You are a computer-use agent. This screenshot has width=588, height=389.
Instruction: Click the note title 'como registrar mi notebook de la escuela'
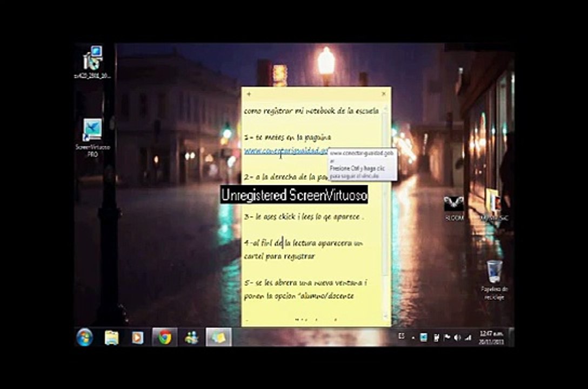click(311, 111)
